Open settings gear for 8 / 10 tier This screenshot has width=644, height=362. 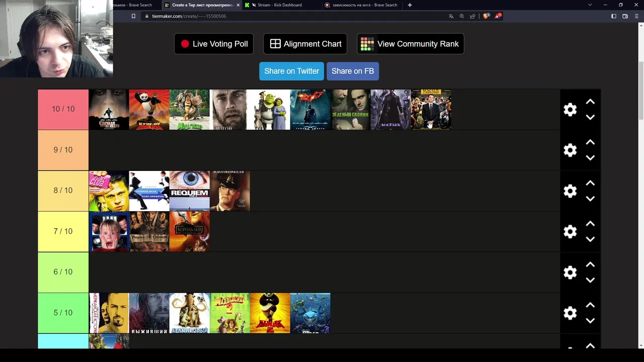(x=570, y=191)
